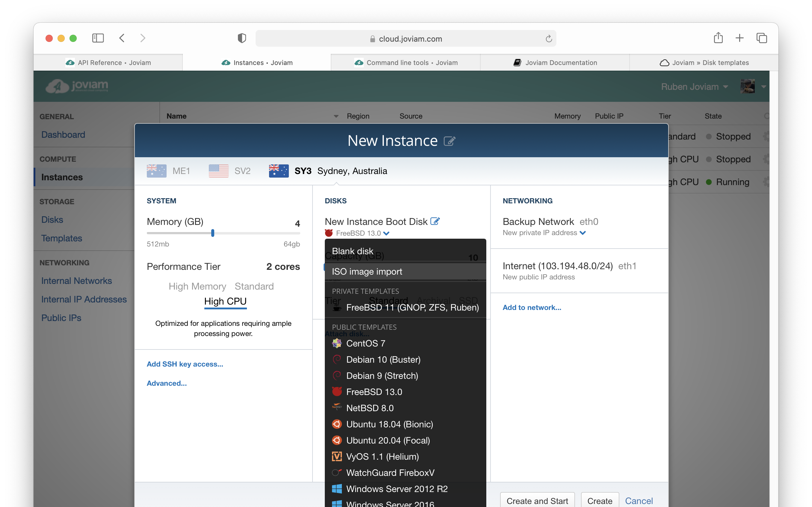
Task: Edit the New Instance title pencil icon
Action: click(449, 141)
